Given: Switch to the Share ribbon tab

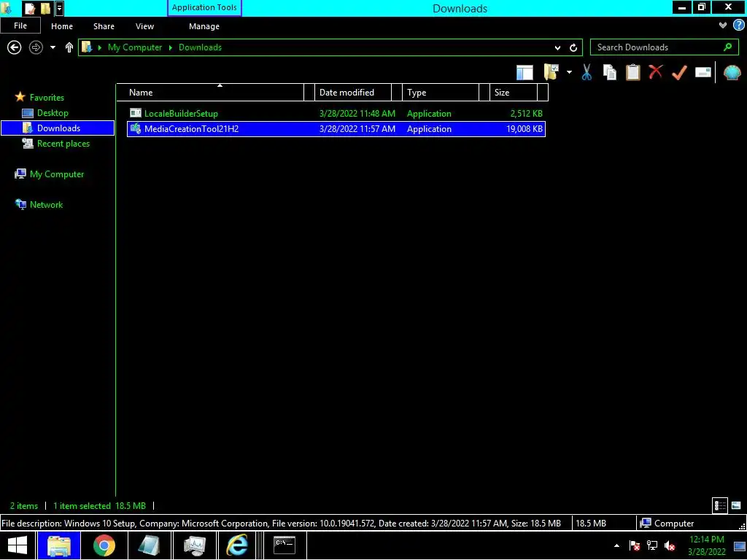Looking at the screenshot, I should (x=104, y=26).
